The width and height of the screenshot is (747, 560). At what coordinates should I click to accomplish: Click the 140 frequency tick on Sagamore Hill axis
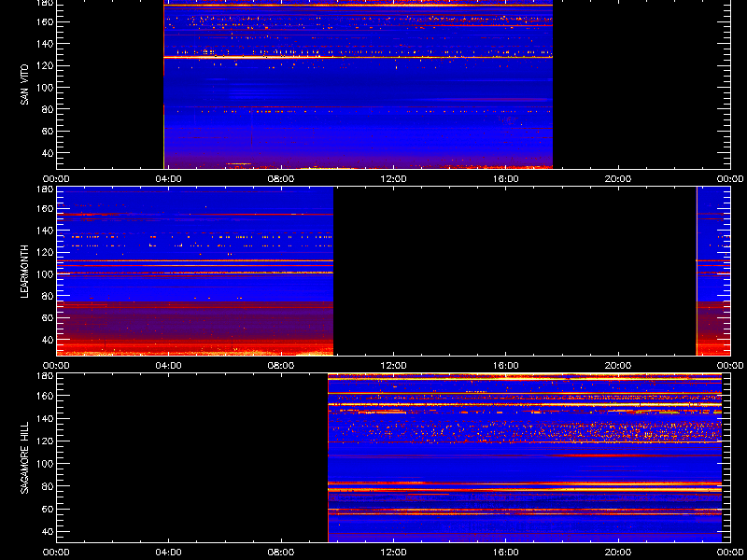click(45, 418)
